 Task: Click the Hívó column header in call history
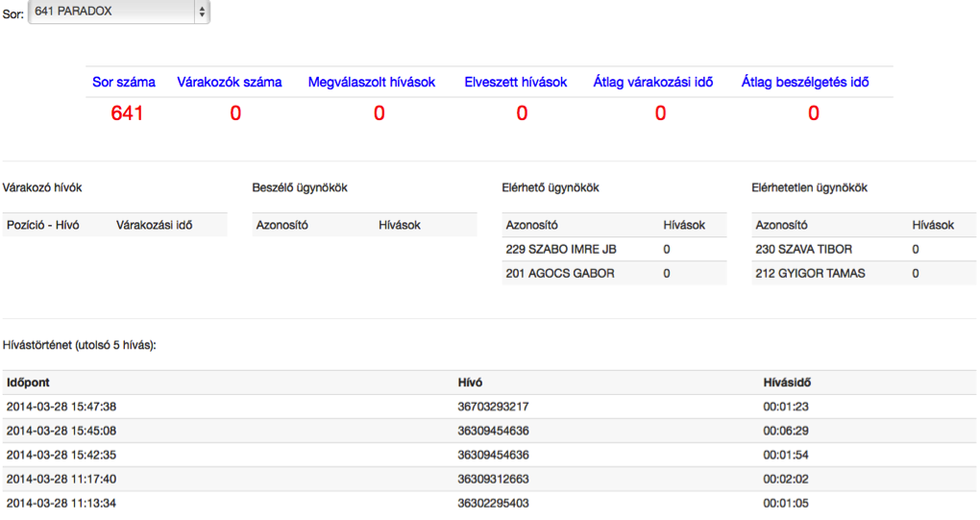(x=470, y=383)
